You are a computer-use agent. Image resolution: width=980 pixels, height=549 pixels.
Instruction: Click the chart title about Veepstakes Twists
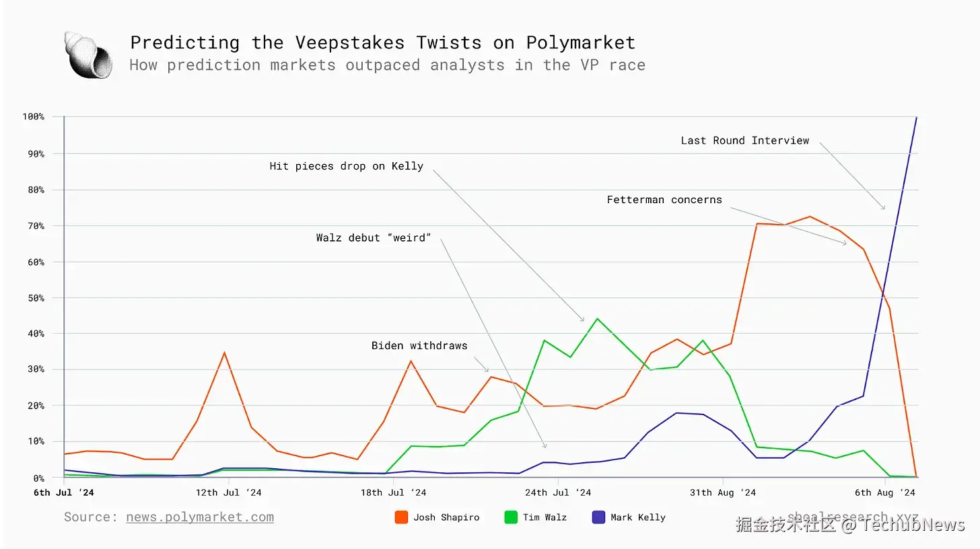(x=382, y=42)
